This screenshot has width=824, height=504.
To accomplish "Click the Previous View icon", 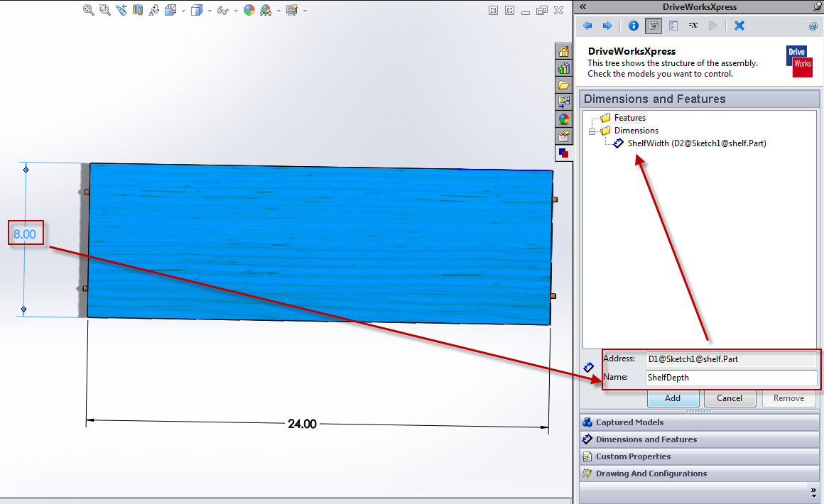I will [x=121, y=10].
